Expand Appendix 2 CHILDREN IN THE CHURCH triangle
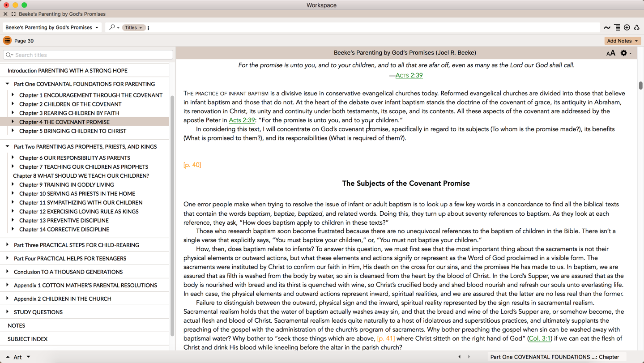Screen dimensions: 644x363 coord(8,299)
